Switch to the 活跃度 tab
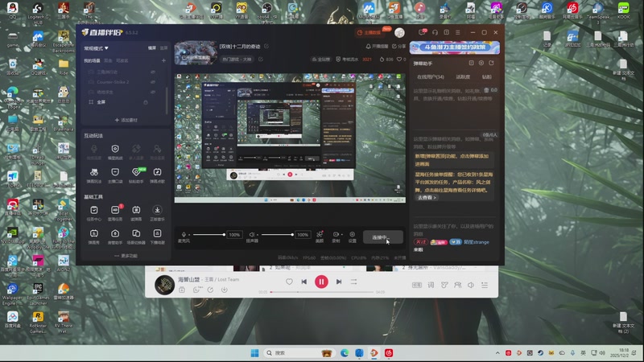This screenshot has width=644, height=362. pos(463,77)
